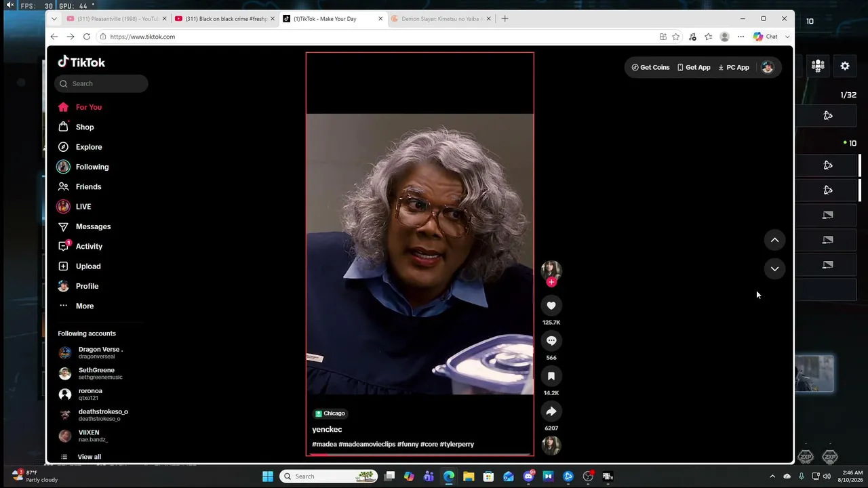Go to the next video

click(774, 269)
